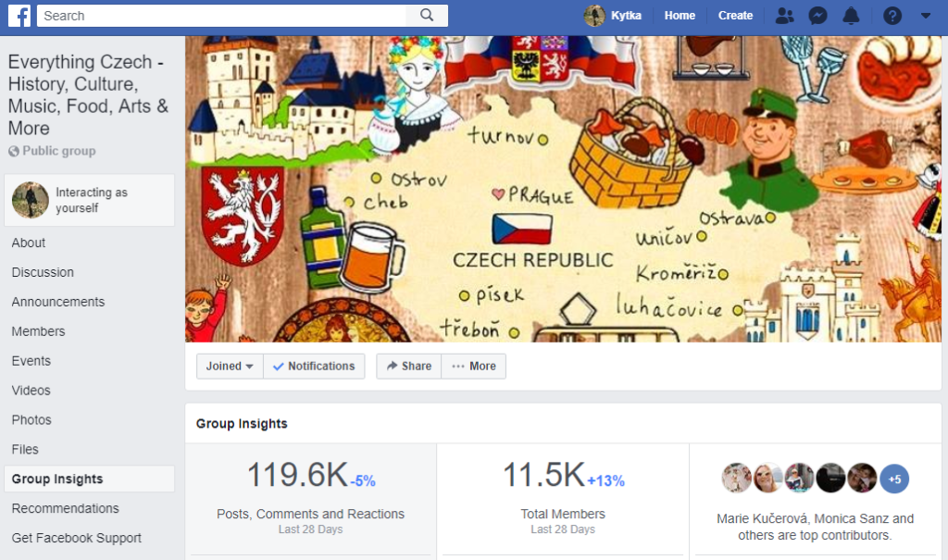The width and height of the screenshot is (948, 560).
Task: Click the Search input field
Action: [x=221, y=16]
